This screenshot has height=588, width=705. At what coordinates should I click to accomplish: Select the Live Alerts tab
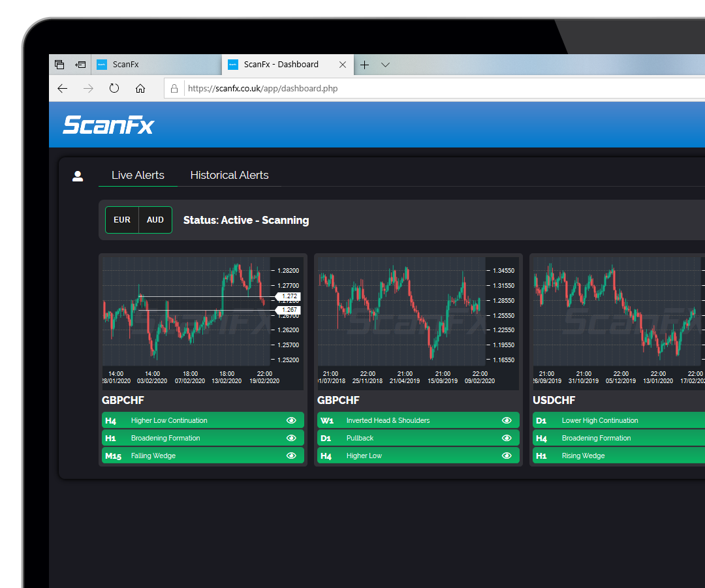coord(138,175)
